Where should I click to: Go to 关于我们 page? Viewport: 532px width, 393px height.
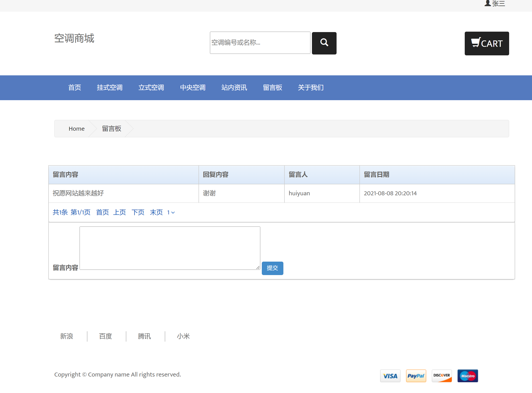tap(311, 88)
